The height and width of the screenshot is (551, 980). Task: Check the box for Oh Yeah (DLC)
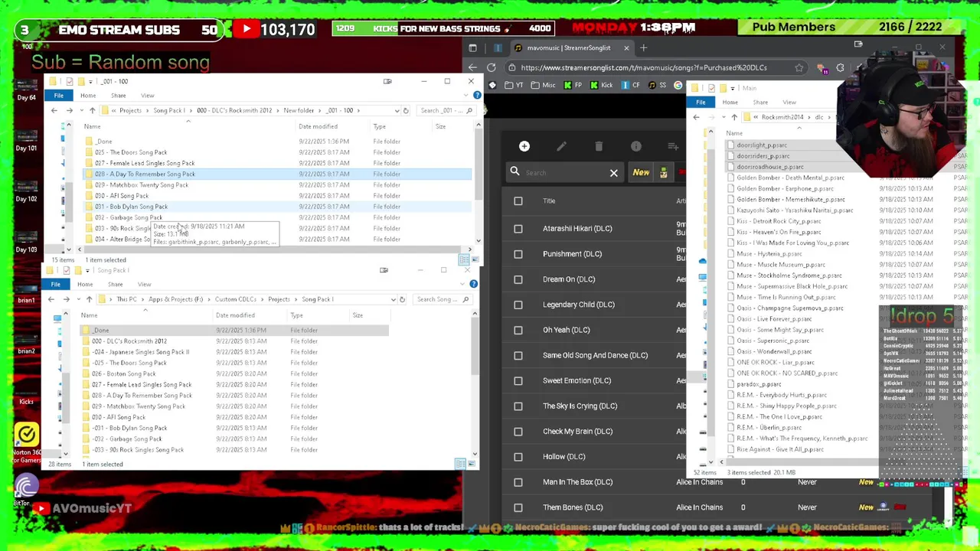(x=518, y=330)
